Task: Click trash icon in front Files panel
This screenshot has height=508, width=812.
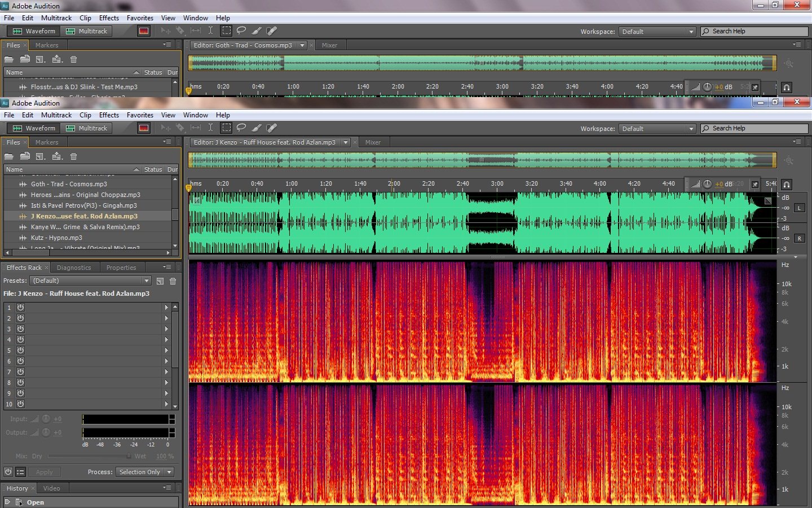Action: (x=73, y=156)
